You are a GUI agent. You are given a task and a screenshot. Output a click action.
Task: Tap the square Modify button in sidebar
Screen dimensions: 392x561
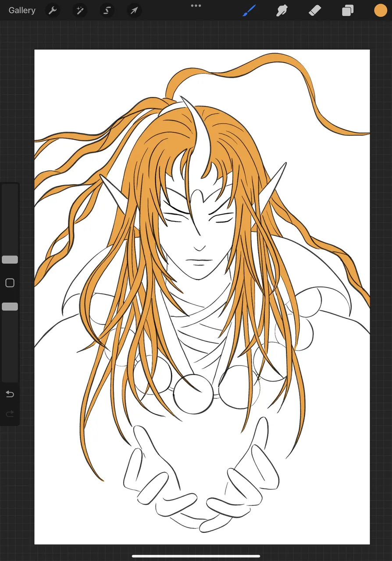pyautogui.click(x=10, y=283)
